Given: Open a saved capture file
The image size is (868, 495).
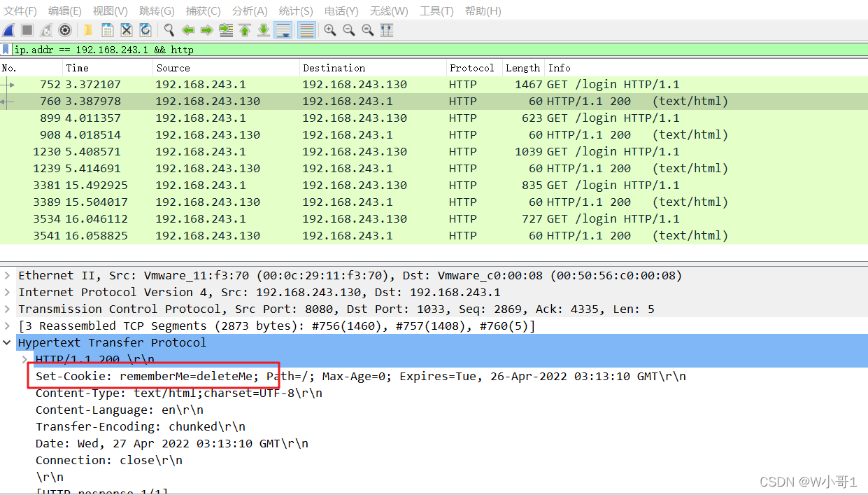Looking at the screenshot, I should [x=87, y=30].
